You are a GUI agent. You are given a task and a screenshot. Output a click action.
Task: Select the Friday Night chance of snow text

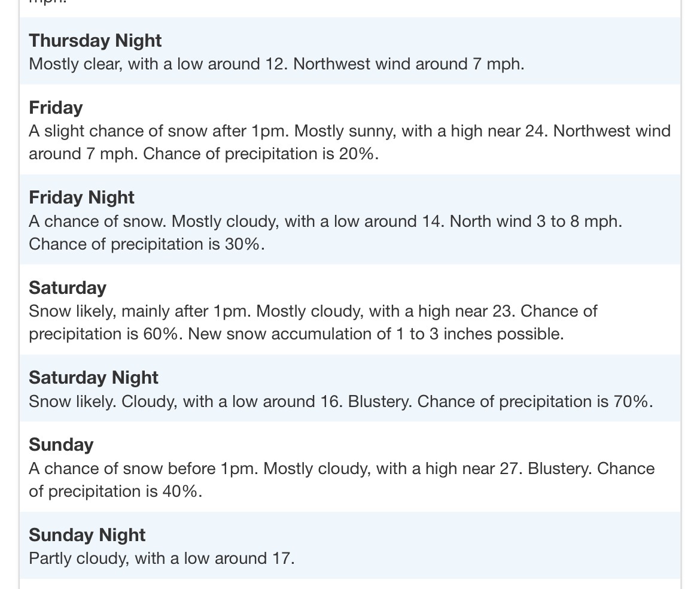[97, 221]
